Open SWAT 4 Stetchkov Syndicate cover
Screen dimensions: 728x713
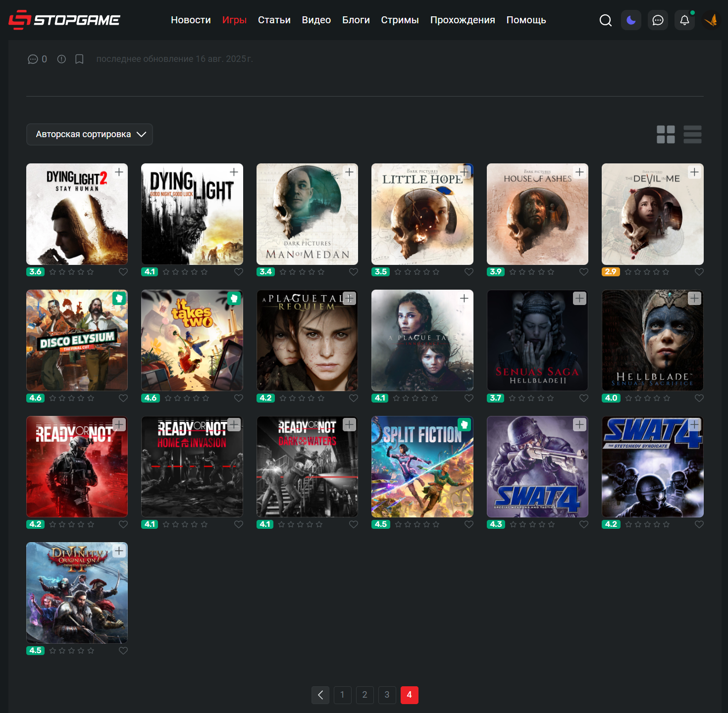click(x=653, y=466)
